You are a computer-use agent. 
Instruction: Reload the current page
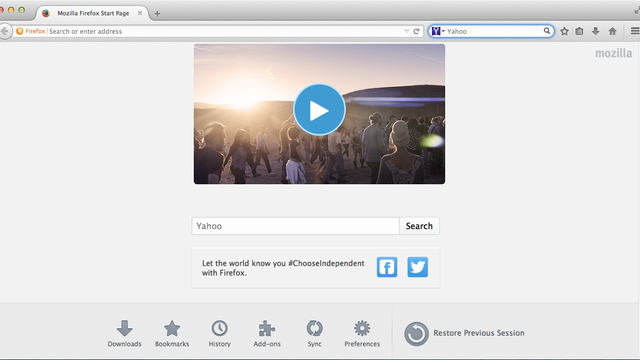[416, 31]
